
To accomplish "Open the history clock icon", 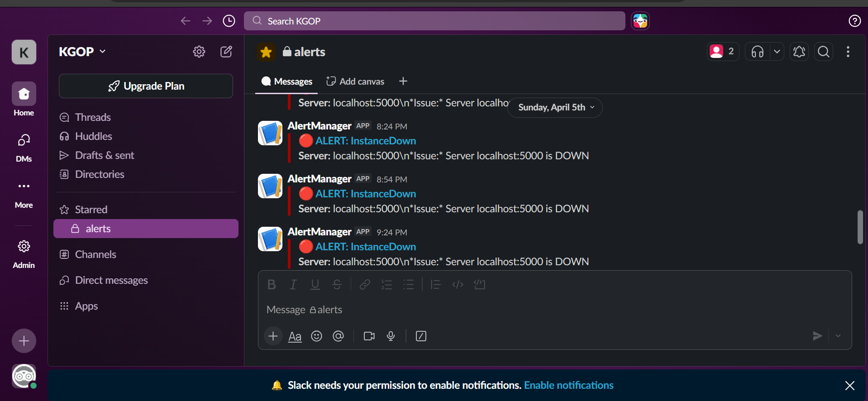I will [x=229, y=21].
